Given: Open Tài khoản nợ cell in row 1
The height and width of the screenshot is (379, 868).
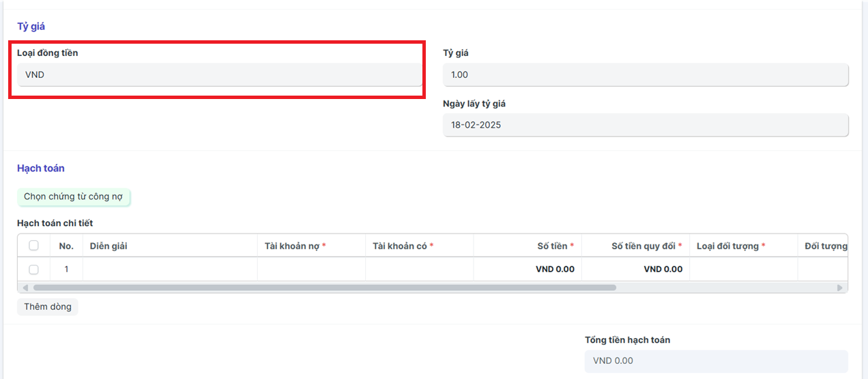Looking at the screenshot, I should (311, 269).
